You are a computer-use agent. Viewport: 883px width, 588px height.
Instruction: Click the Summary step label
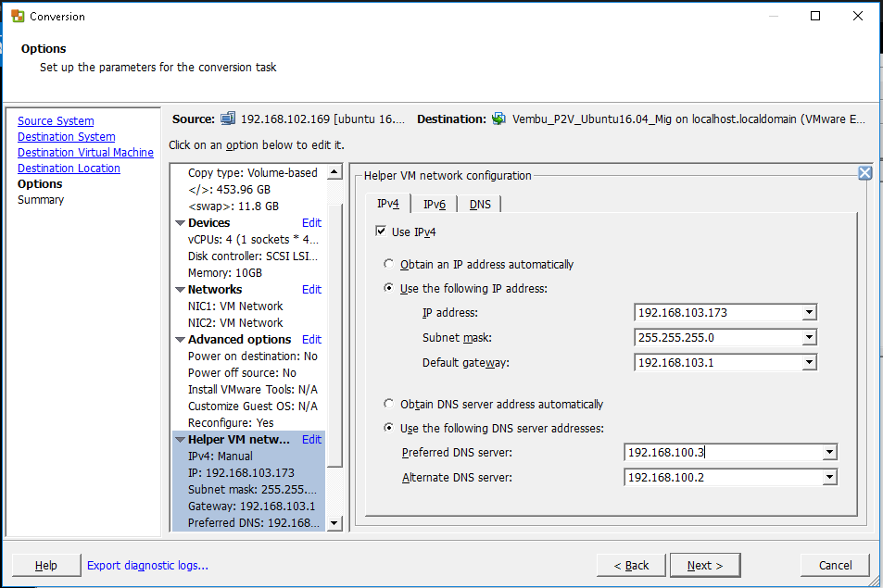[x=41, y=200]
